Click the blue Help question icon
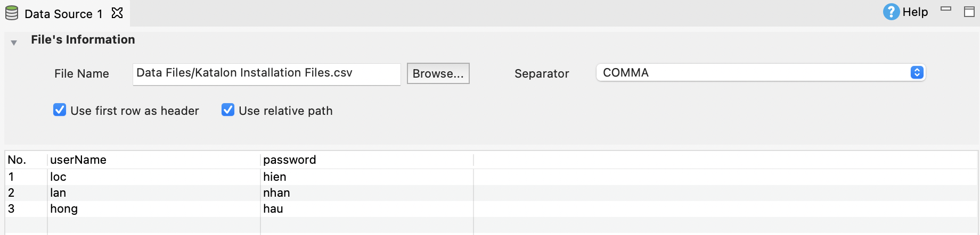 (891, 12)
